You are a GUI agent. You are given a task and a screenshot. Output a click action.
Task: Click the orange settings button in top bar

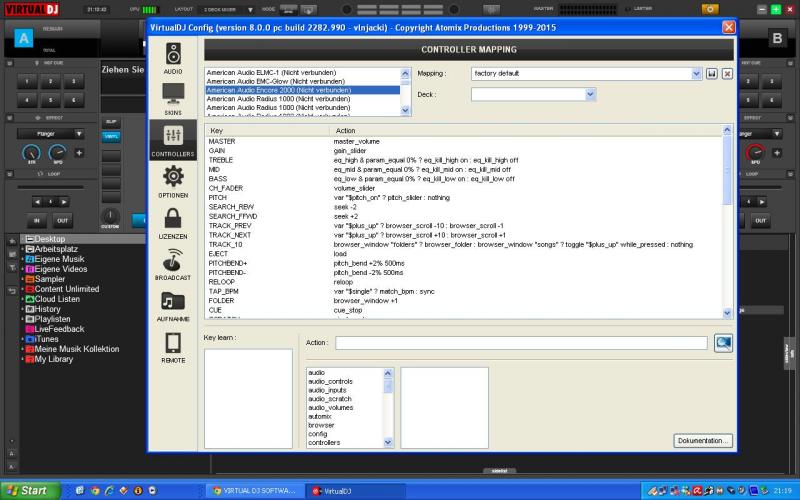click(710, 9)
